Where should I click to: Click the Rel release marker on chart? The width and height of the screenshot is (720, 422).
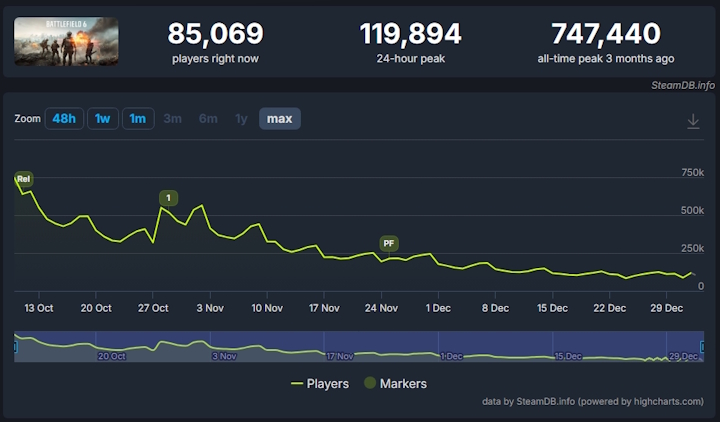coord(23,179)
